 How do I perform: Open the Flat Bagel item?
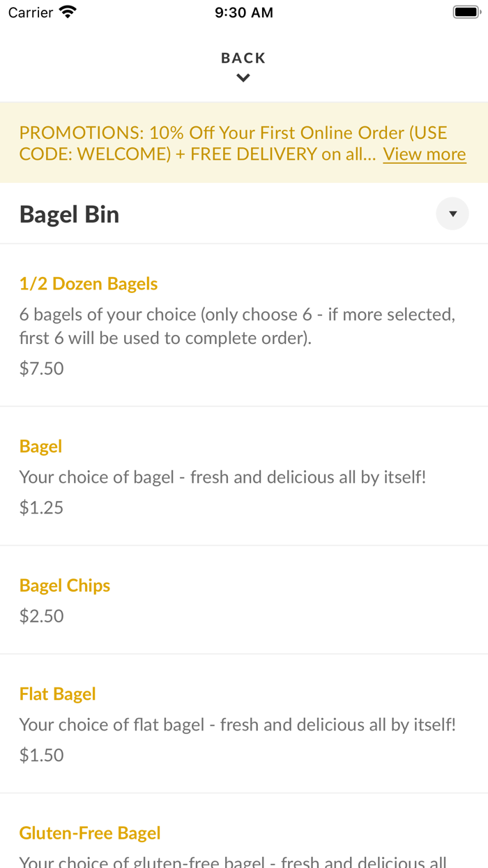[x=58, y=694]
